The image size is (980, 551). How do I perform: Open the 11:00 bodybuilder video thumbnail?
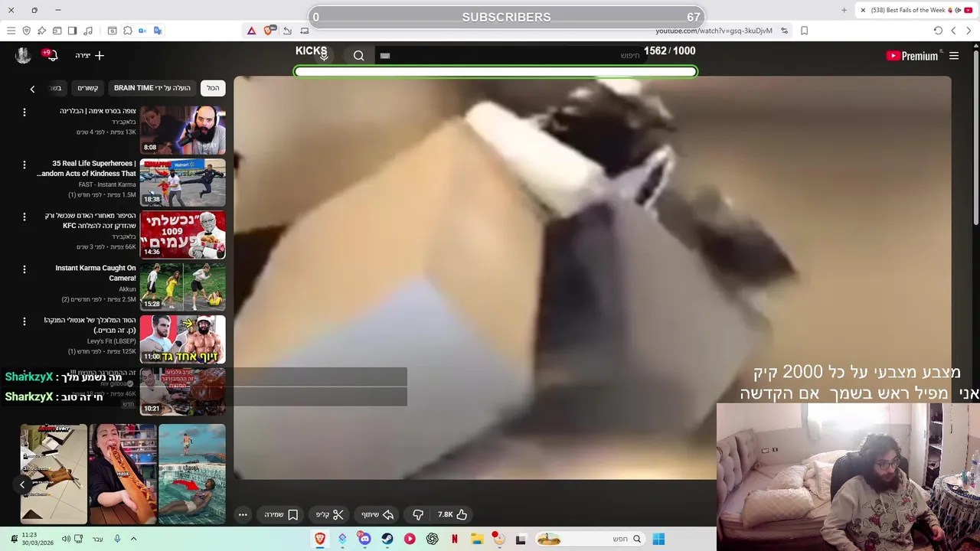[x=182, y=339]
